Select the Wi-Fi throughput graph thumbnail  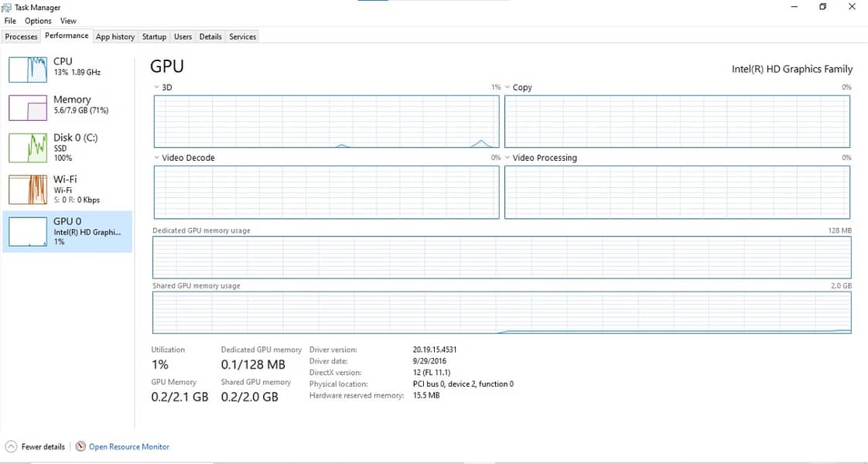(28, 189)
